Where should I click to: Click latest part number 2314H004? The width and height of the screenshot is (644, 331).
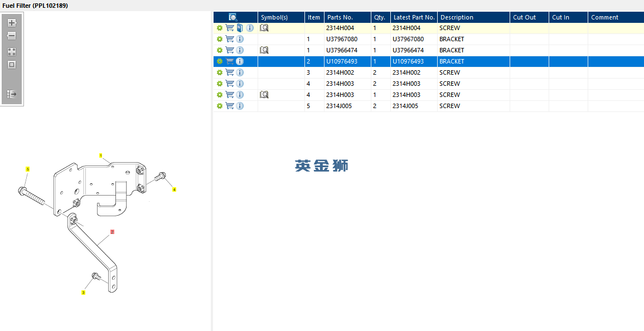[406, 28]
